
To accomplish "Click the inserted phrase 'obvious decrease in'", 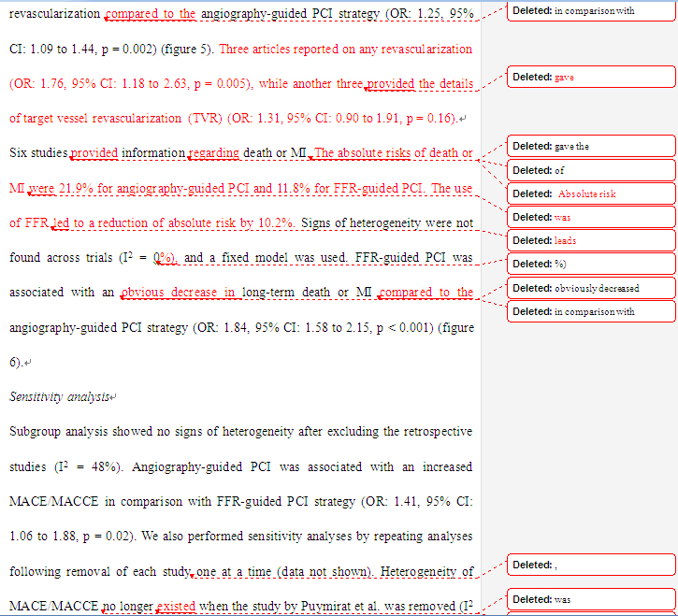I will click(x=179, y=292).
